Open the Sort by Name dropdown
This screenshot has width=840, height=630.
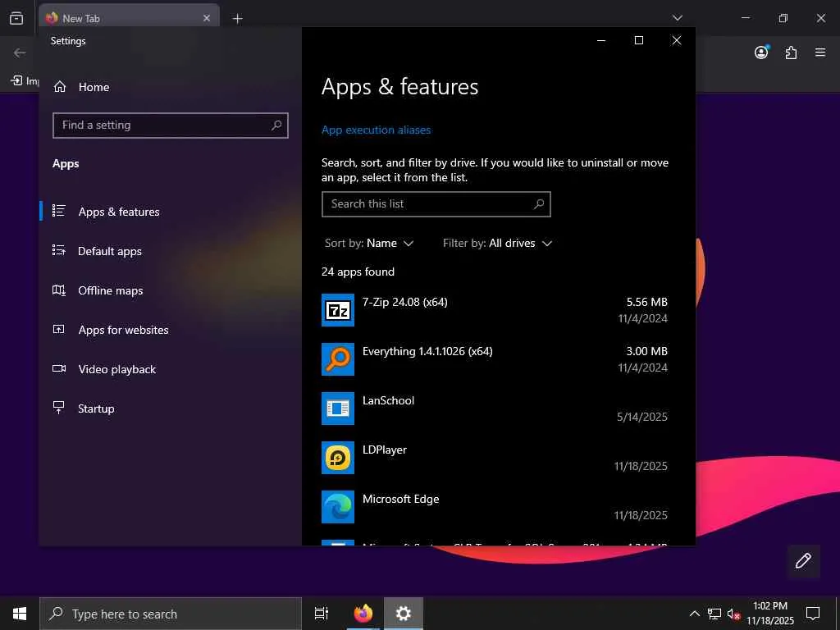[x=368, y=243]
